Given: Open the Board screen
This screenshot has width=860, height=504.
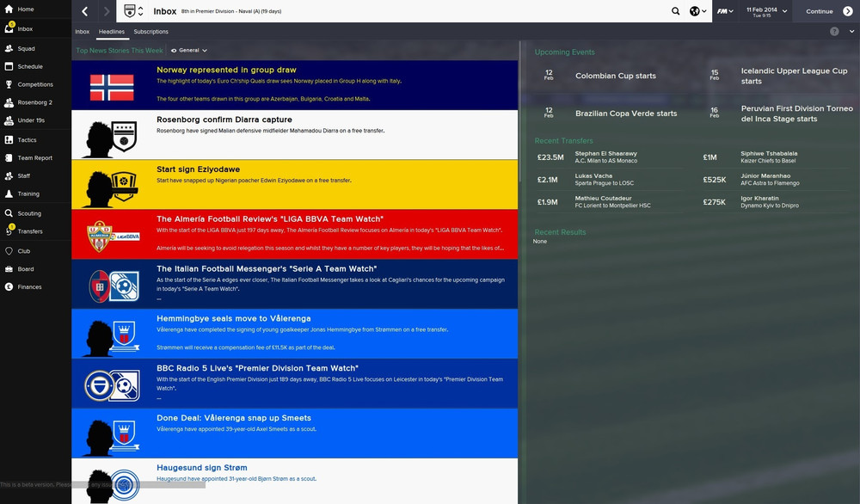Looking at the screenshot, I should coord(25,269).
